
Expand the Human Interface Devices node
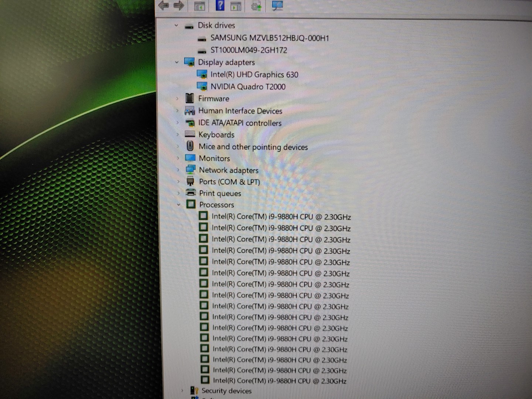(x=177, y=110)
